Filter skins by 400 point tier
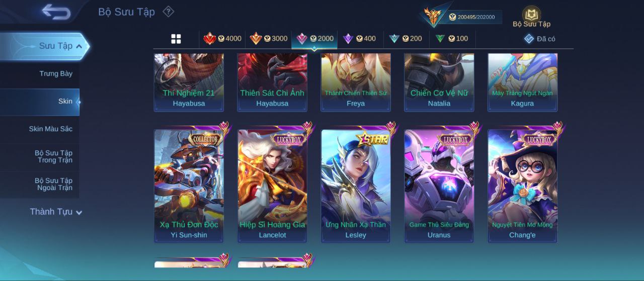The height and width of the screenshot is (281, 644). [x=359, y=39]
